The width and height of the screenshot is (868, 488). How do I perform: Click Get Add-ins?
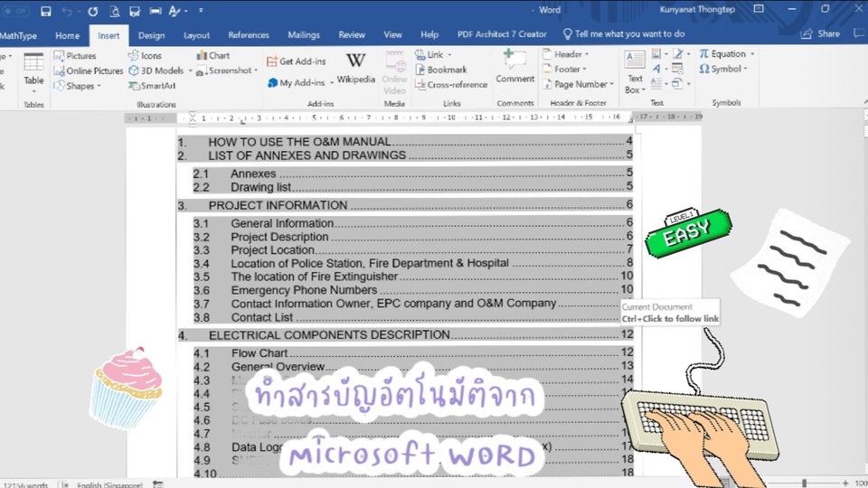pos(297,61)
